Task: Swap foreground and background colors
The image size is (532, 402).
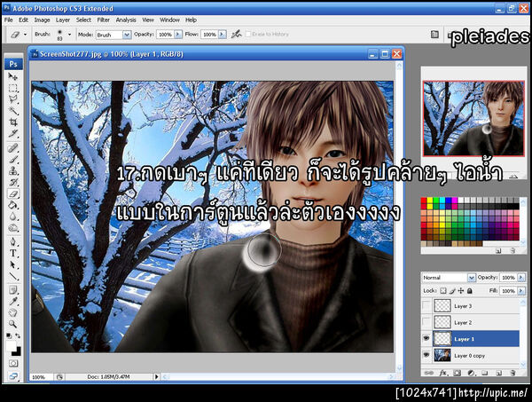Action: [18, 336]
